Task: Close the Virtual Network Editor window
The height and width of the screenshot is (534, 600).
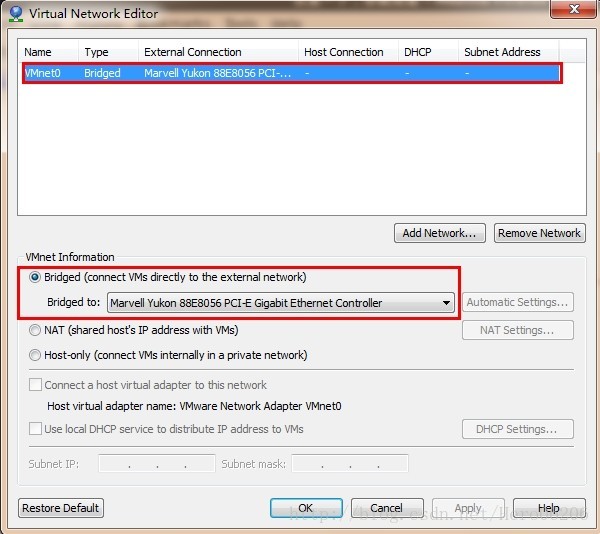Action: coord(573,9)
